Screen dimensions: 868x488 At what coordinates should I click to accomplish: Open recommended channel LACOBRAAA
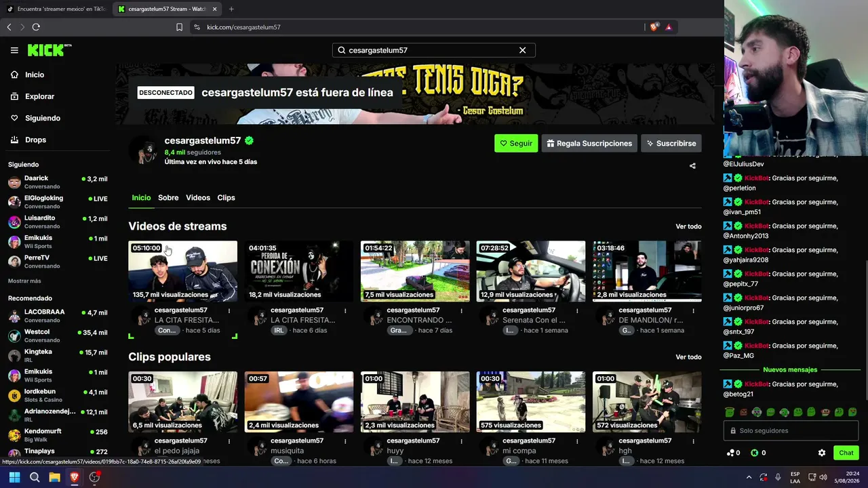(x=58, y=316)
